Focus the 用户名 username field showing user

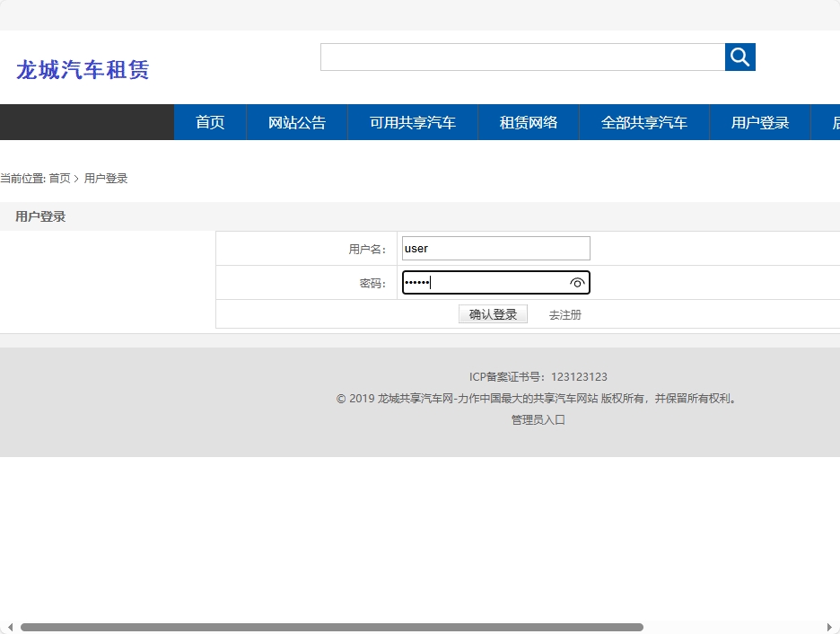point(495,248)
